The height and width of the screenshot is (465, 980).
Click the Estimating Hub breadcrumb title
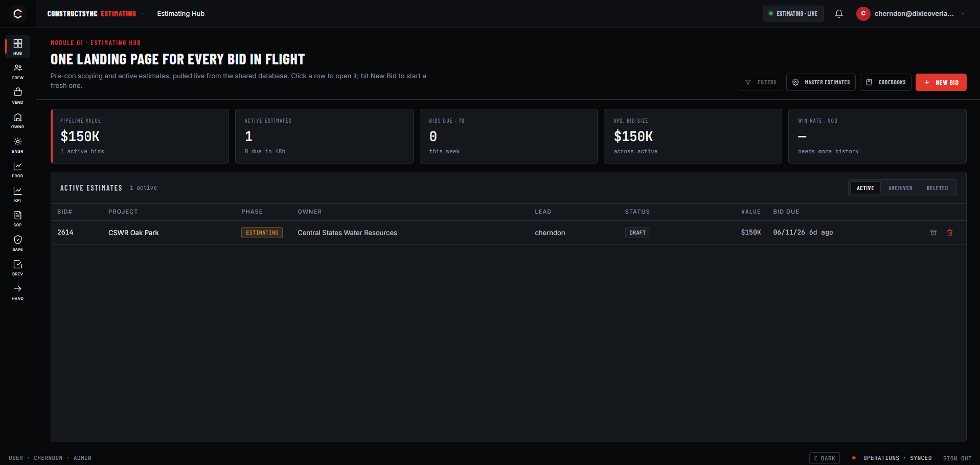180,14
